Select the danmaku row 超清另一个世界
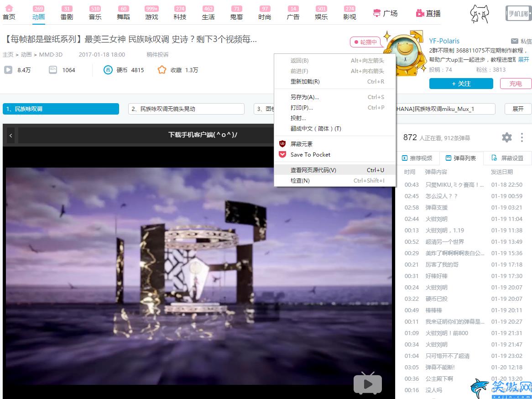 [x=464, y=242]
